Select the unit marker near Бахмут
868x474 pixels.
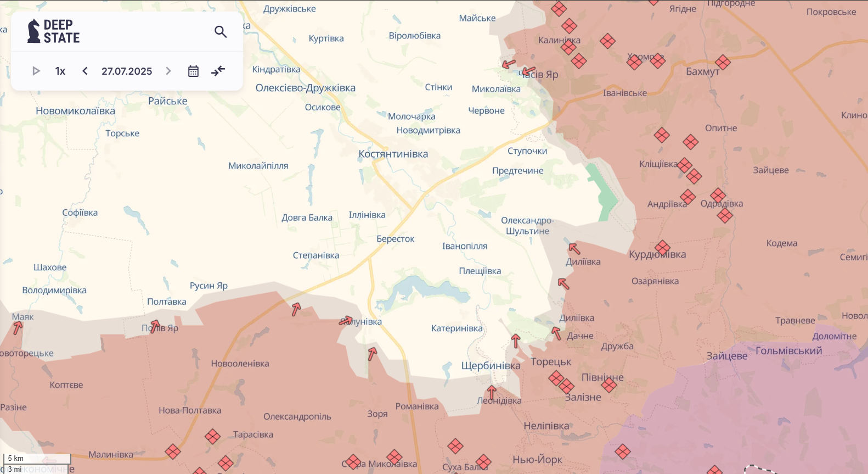click(x=723, y=63)
